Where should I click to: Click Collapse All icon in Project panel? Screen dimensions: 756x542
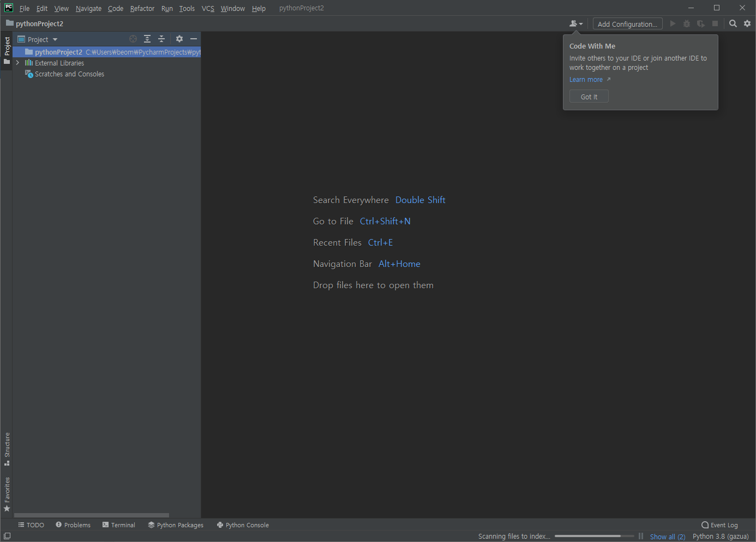[161, 39]
